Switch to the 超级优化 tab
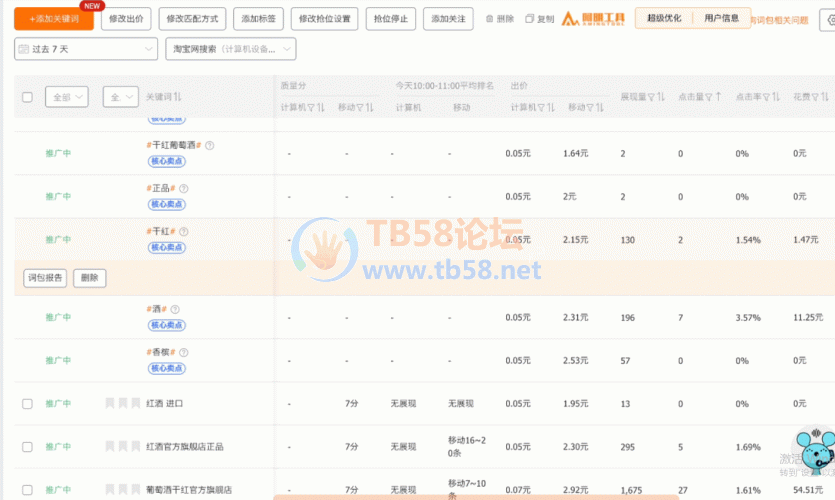This screenshot has width=835, height=500. pos(664,19)
